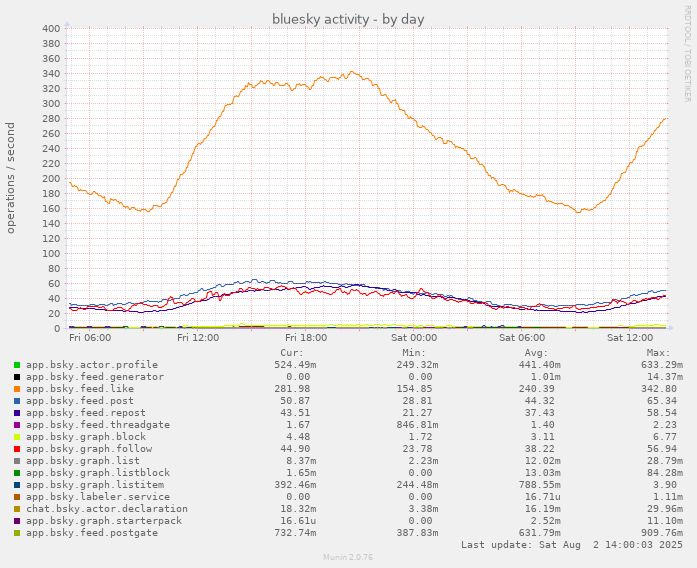This screenshot has width=697, height=568.
Task: Click the black app.bsky.feed.generator legend swatch
Action: (x=17, y=377)
